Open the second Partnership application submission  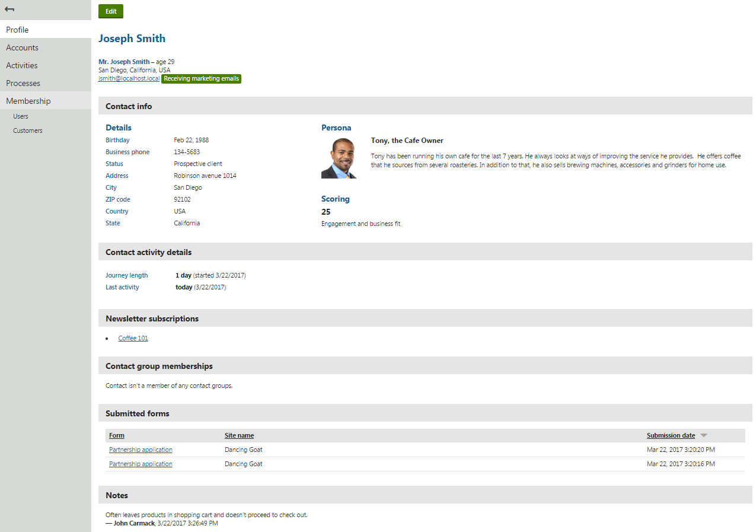point(140,463)
